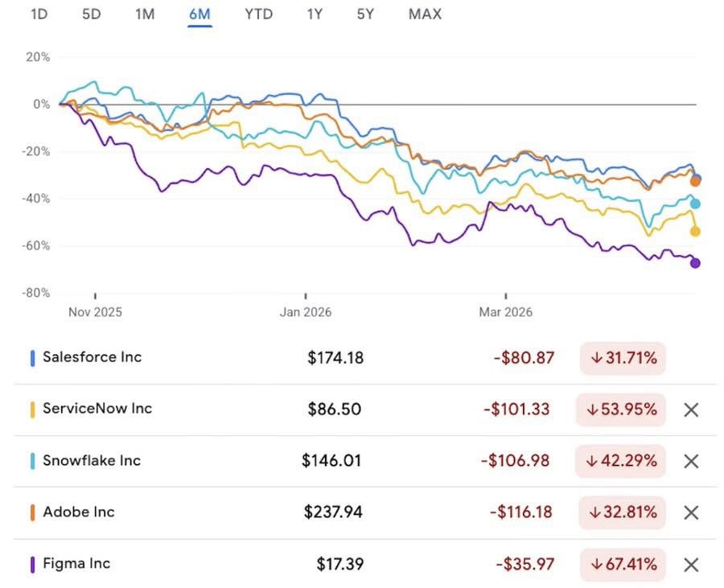Click the Adobe Inc orange color swatch

[33, 512]
